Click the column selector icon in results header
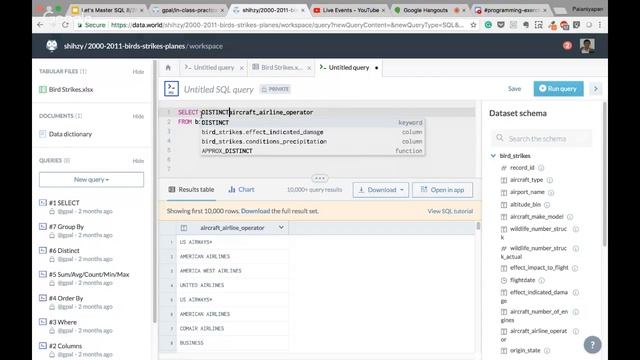Screen dimensions: 640x360 [184, 228]
